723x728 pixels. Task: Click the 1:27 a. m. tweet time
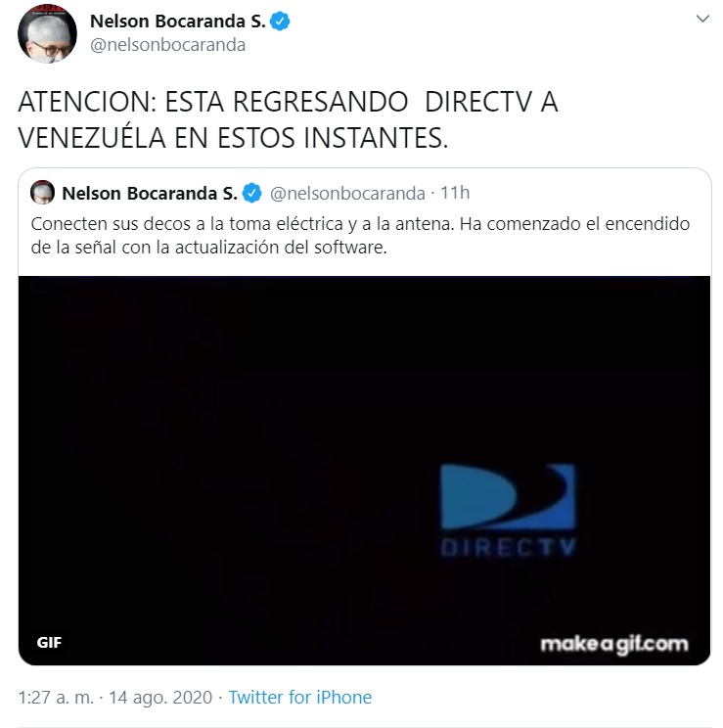[56, 698]
